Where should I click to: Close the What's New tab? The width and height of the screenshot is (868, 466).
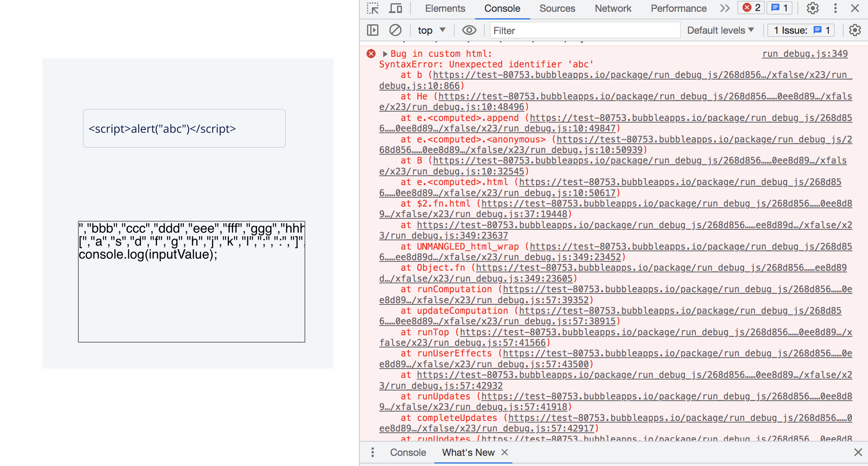pyautogui.click(x=505, y=452)
